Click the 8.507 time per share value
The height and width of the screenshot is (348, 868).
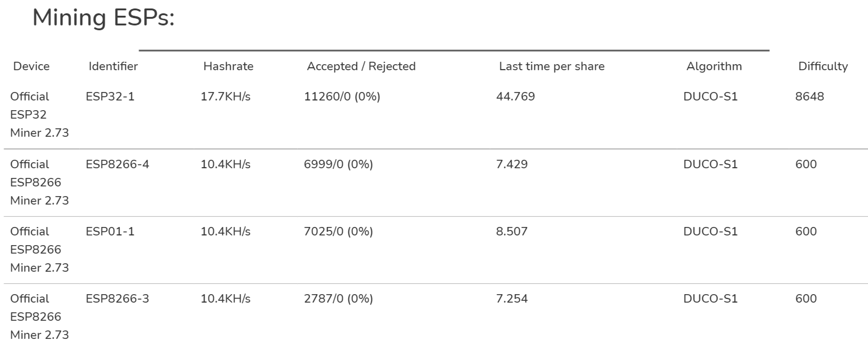tap(511, 231)
